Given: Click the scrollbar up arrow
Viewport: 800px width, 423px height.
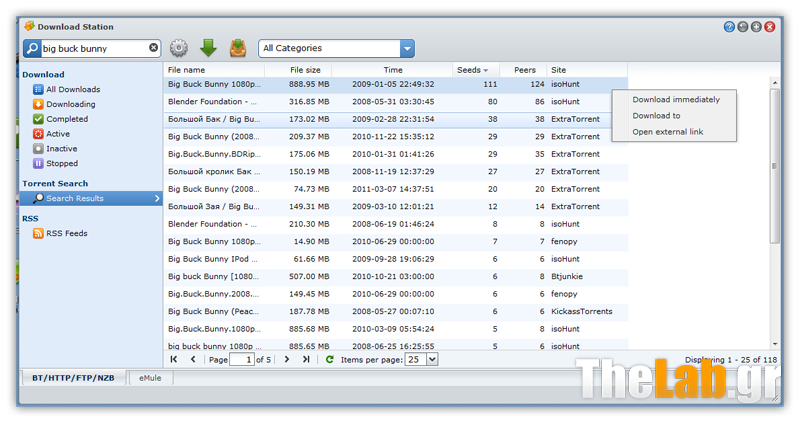Looking at the screenshot, I should [x=774, y=83].
